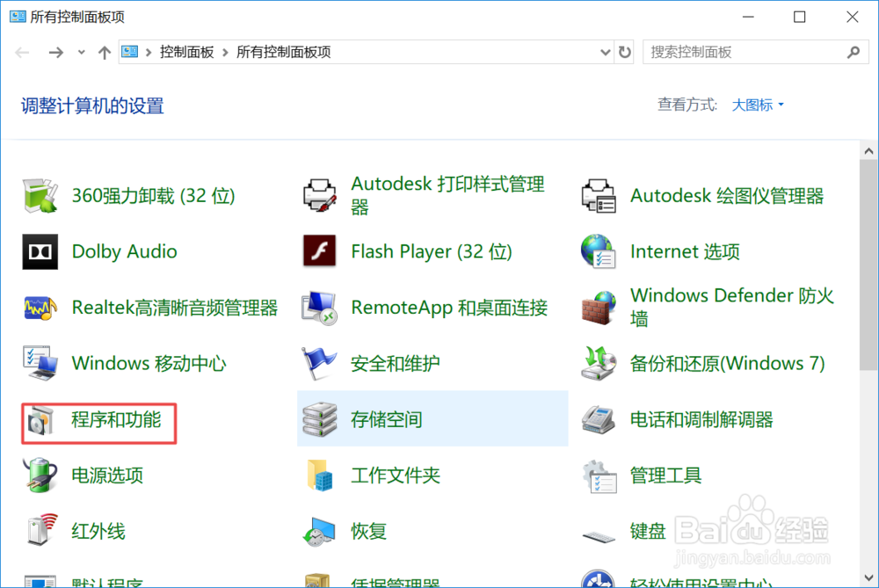Click the 电源选项 battery icon
This screenshot has height=588, width=879.
tap(40, 475)
